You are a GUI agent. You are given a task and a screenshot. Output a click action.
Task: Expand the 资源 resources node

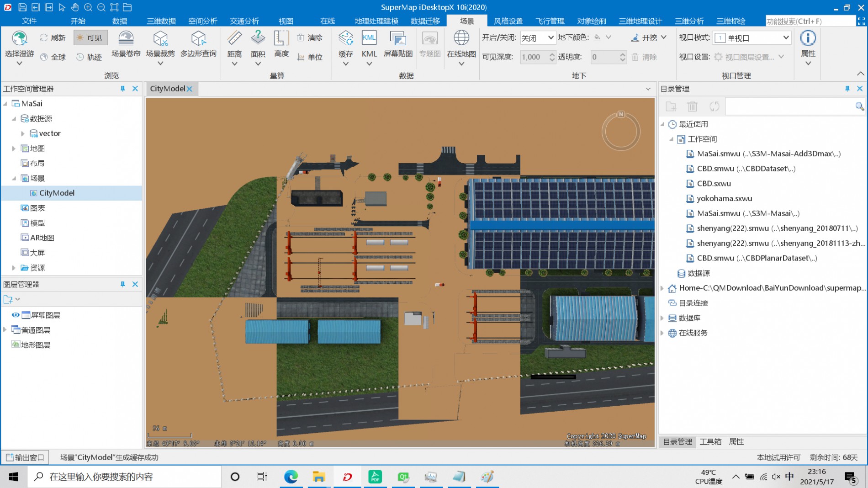(x=14, y=268)
